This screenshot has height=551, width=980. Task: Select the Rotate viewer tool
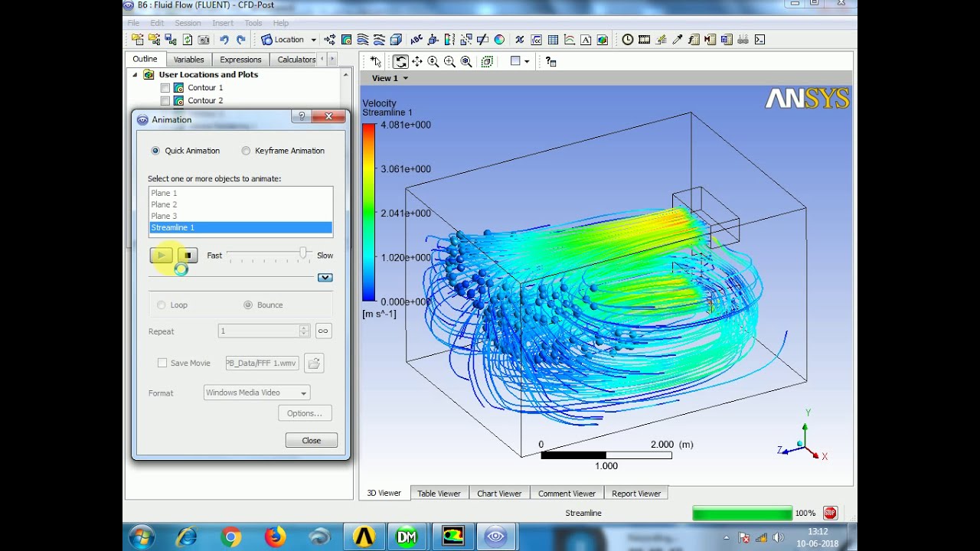(x=400, y=61)
